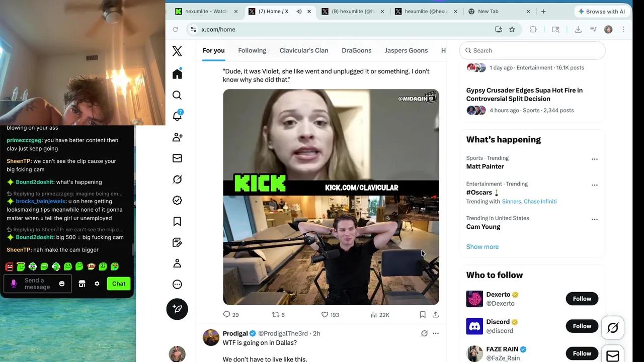This screenshot has width=644, height=362.
Task: Click the X Search field
Action: [532, 50]
